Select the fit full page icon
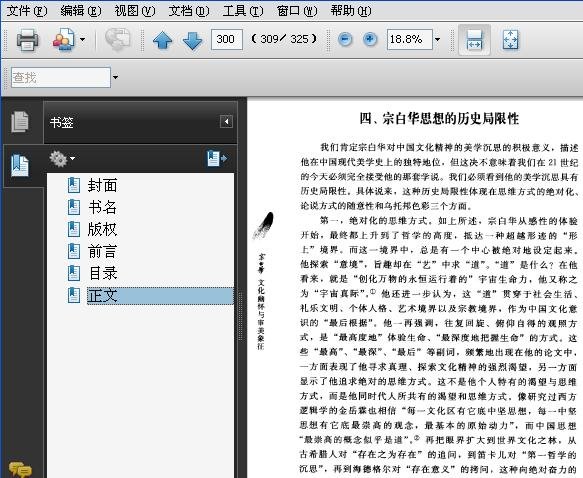 (510, 39)
